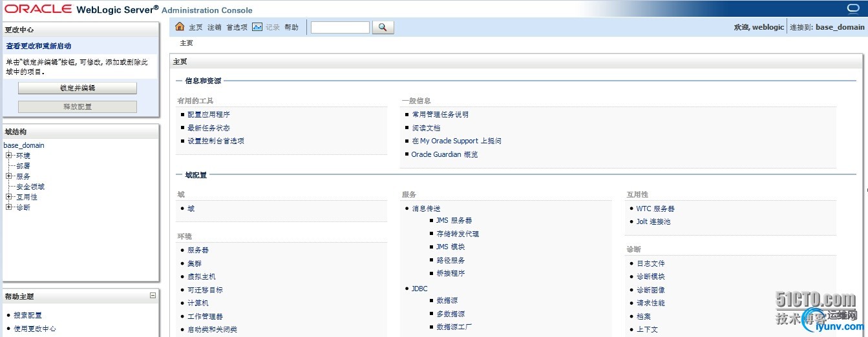Viewport: 868px width, 337px height.
Task: Open 档案 link under 诊断
Action: point(643,316)
